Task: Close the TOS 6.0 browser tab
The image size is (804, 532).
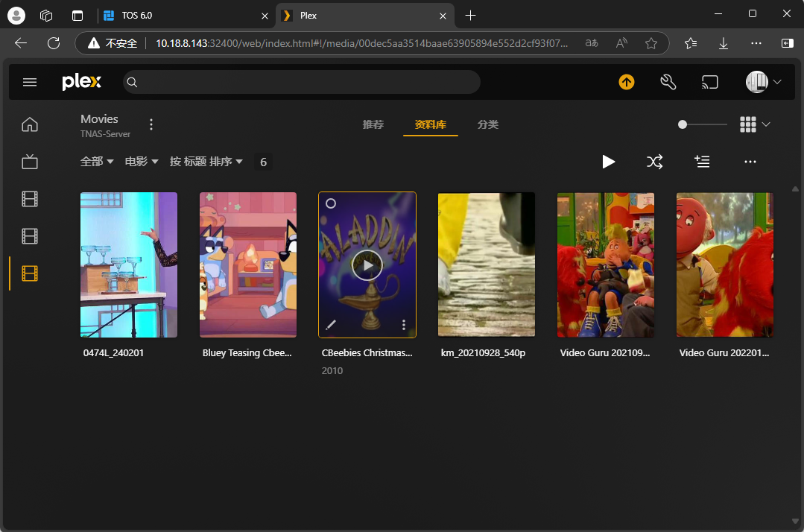Action: pos(265,16)
